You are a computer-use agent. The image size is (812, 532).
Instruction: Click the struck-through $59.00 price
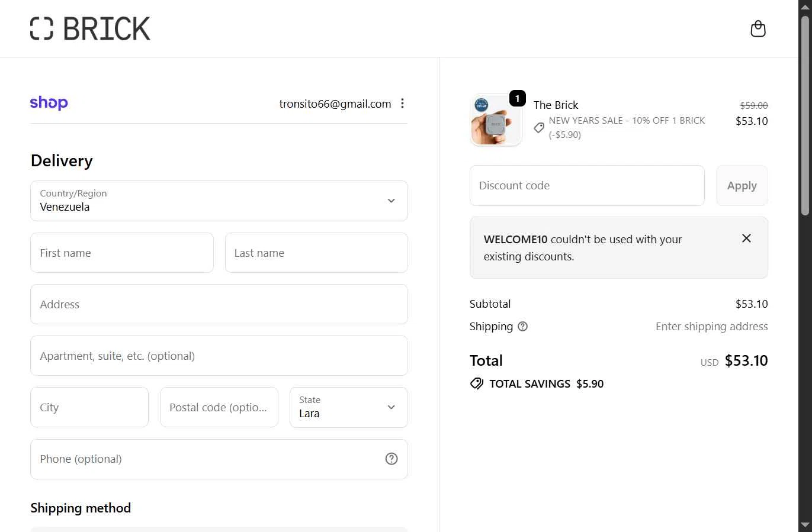[754, 105]
